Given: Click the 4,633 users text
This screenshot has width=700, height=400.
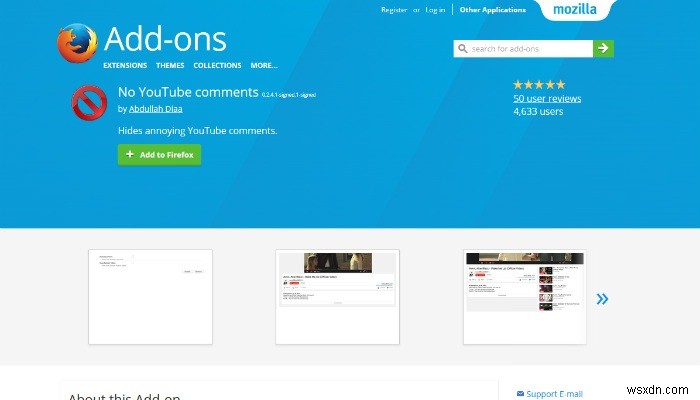Looking at the screenshot, I should pyautogui.click(x=538, y=112).
